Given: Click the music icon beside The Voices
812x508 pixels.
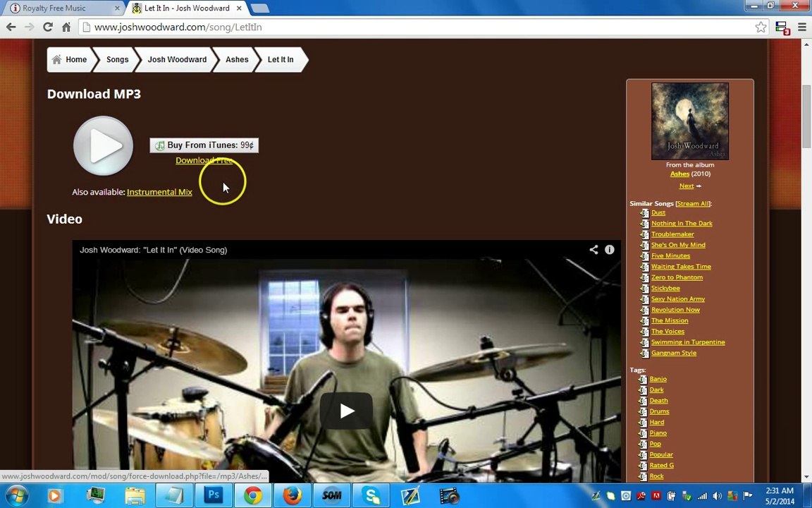Looking at the screenshot, I should click(644, 332).
